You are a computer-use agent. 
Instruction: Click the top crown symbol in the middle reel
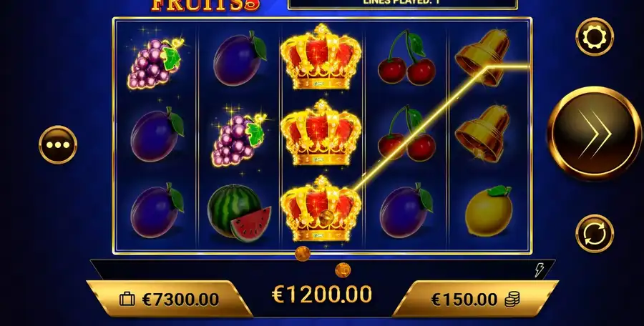pyautogui.click(x=321, y=56)
